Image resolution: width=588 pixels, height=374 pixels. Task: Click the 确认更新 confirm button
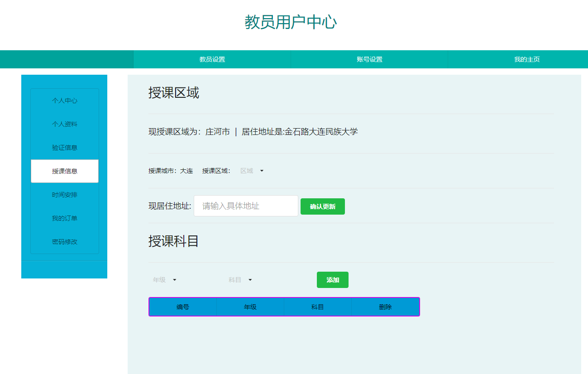(322, 206)
